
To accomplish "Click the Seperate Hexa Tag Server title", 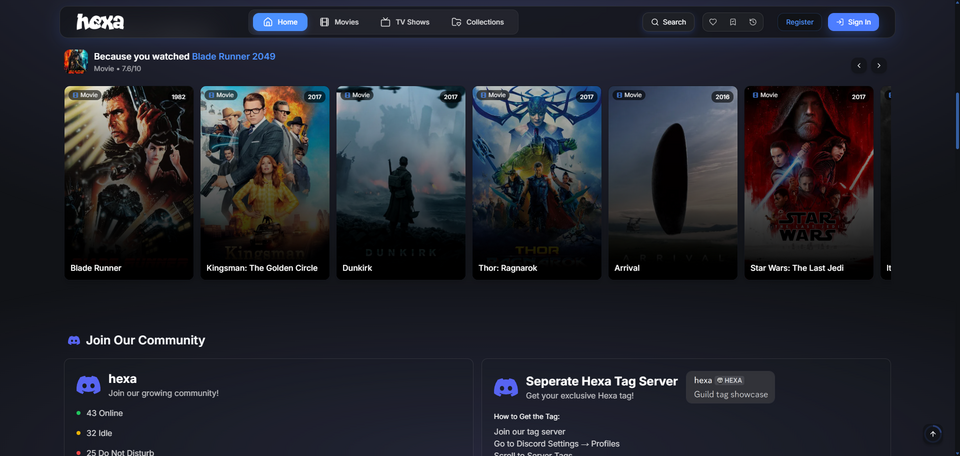I will point(601,381).
